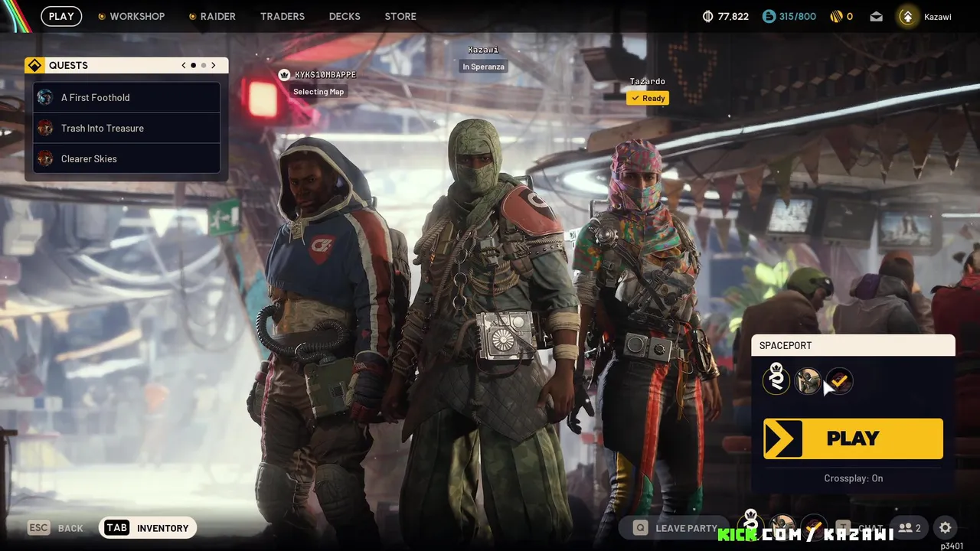Click the ready-checkmark avatar in Spaceport panel

coord(839,380)
